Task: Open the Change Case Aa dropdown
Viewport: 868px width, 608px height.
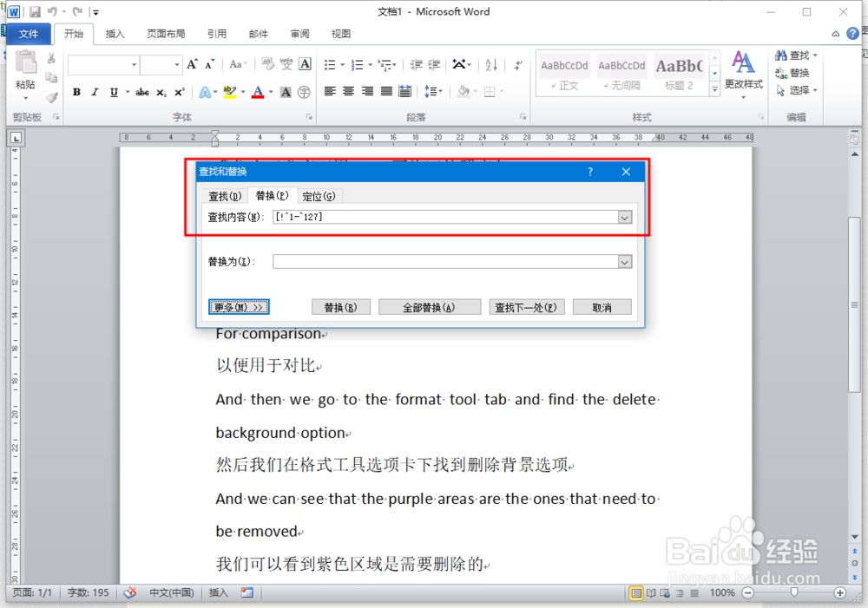Action: coord(238,64)
